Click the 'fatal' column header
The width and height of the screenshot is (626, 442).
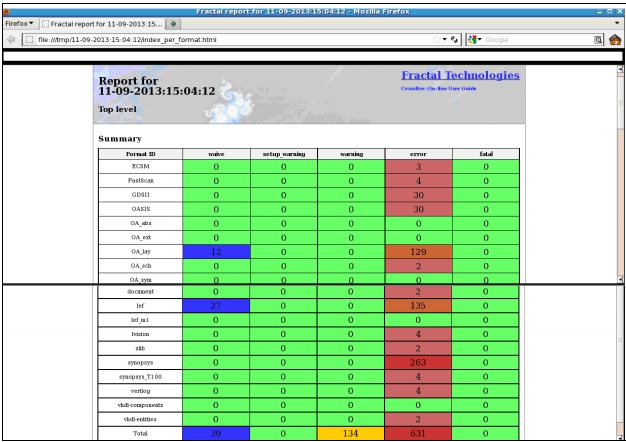click(486, 154)
